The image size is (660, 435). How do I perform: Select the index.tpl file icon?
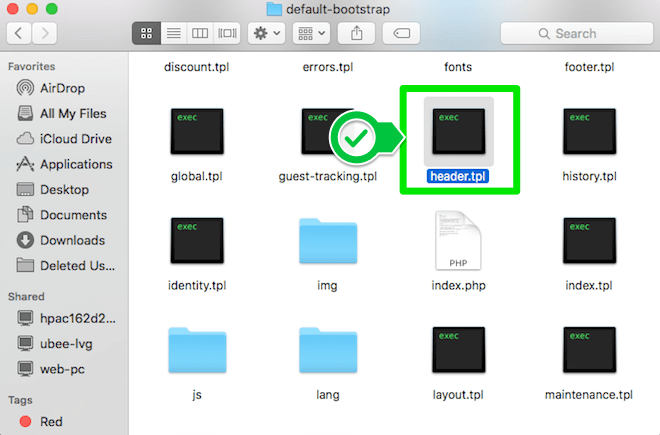tap(590, 240)
